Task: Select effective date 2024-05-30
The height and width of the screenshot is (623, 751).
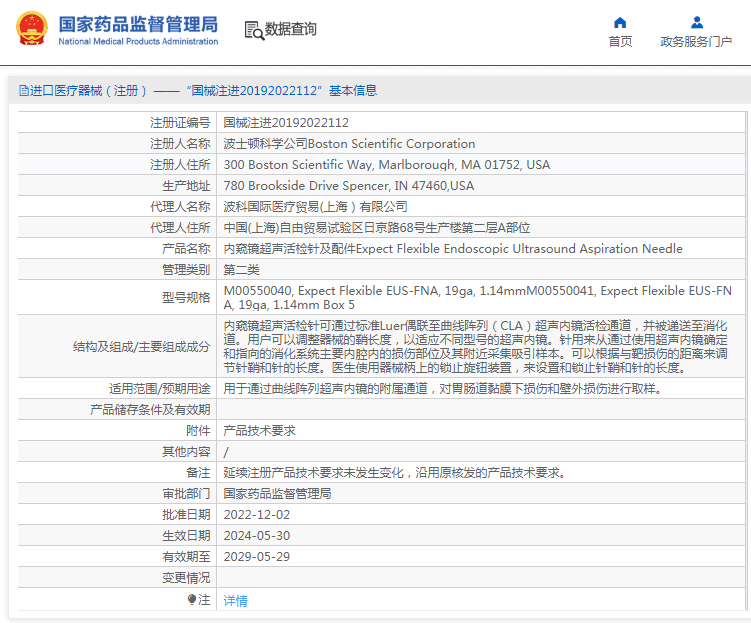Action: 257,536
